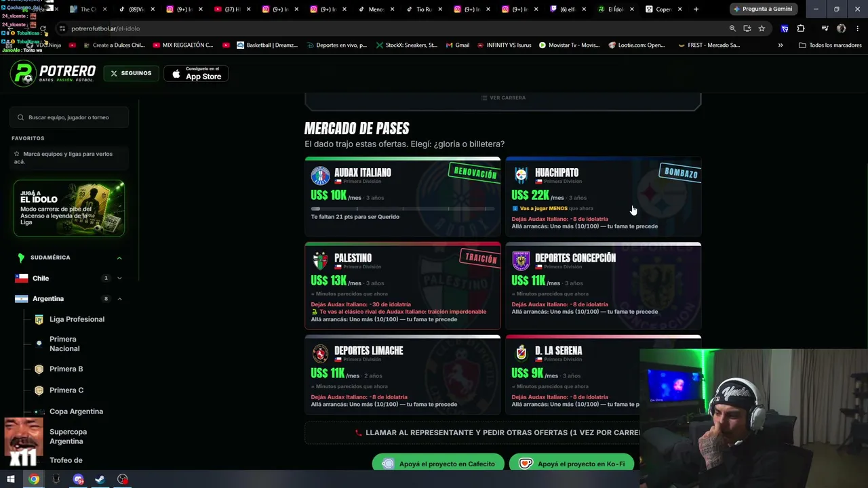Open the Todos los marcadores folder
The image size is (868, 488).
[830, 45]
